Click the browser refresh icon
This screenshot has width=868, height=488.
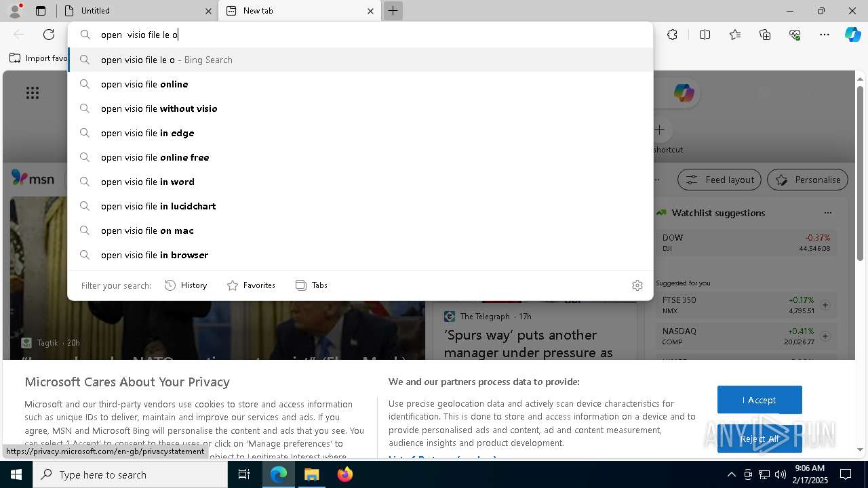click(49, 35)
